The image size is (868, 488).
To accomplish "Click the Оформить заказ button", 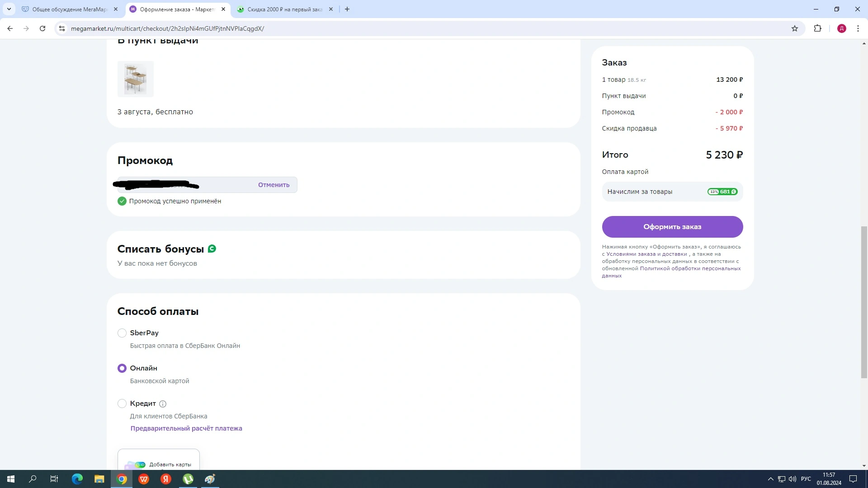I will [672, 227].
